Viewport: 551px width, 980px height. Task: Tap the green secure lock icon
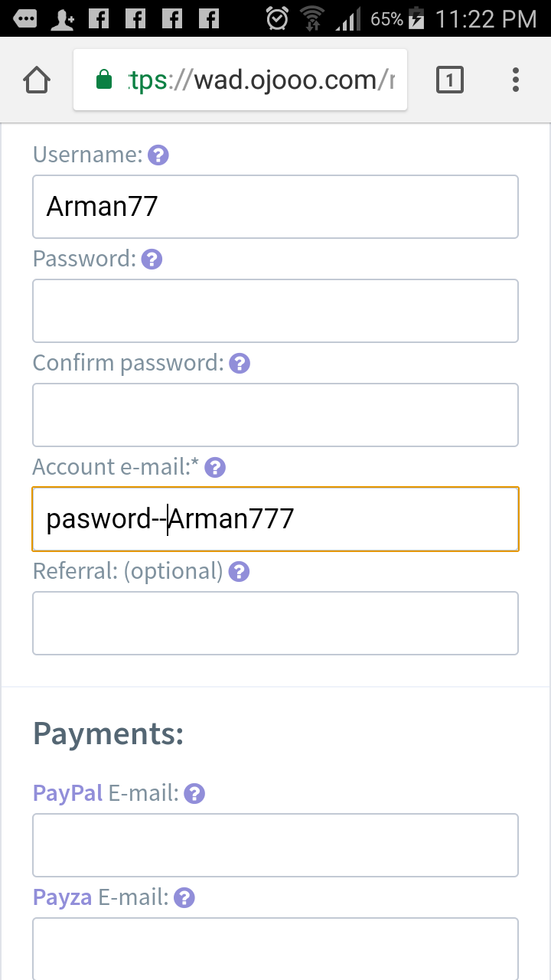click(104, 80)
